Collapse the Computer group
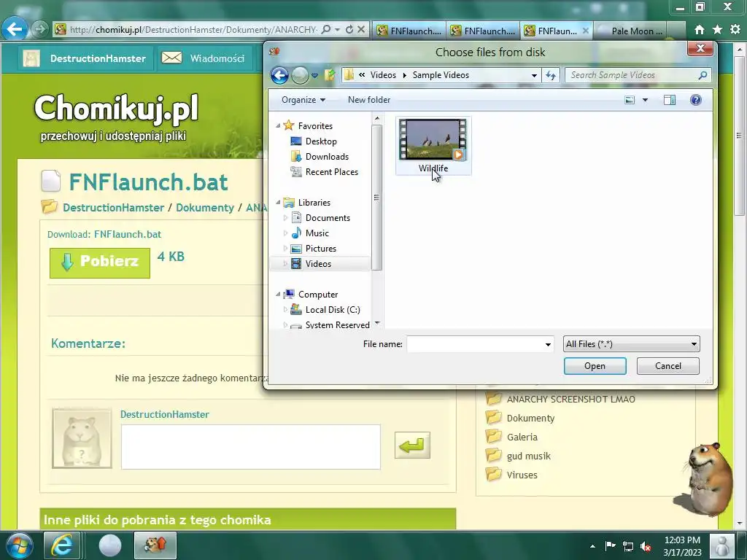Viewport: 747px width, 560px height. coord(278,295)
